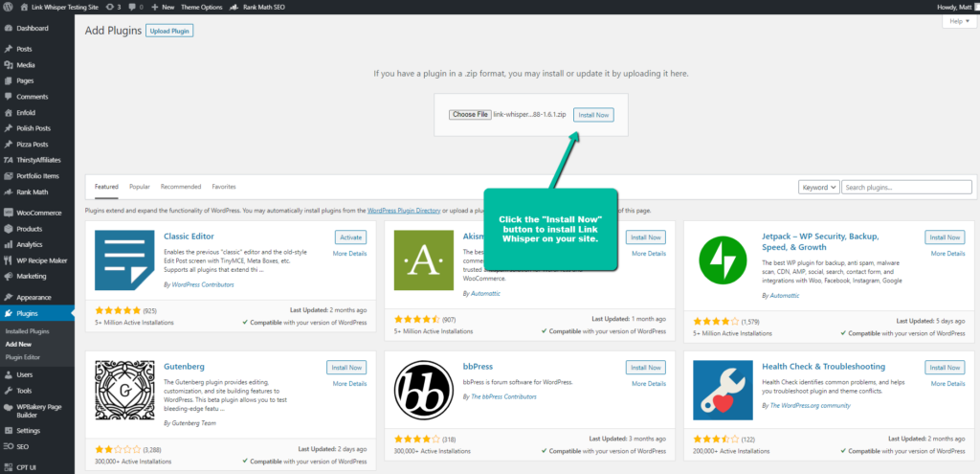980x474 pixels.
Task: Open More Details for Classic Editor
Action: click(349, 253)
